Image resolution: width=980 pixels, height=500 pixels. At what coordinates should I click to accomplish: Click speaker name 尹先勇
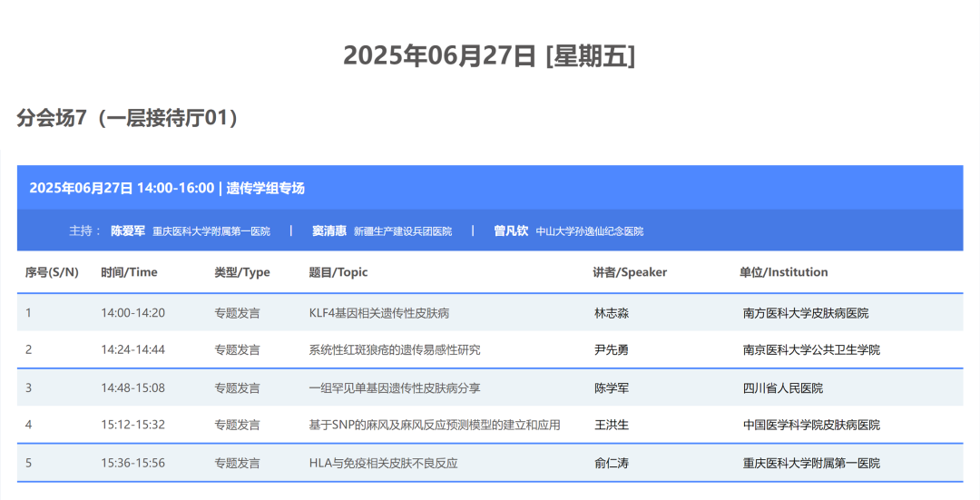612,350
